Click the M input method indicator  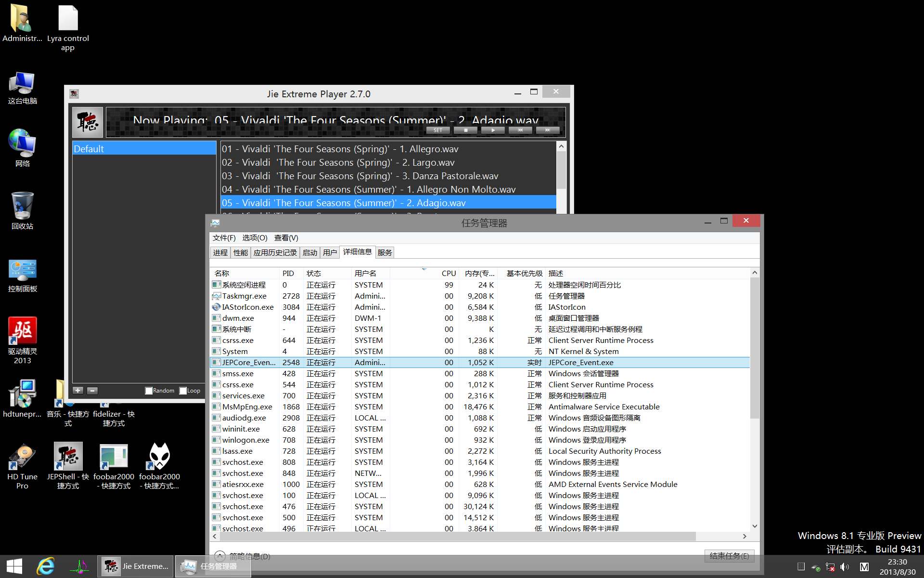pyautogui.click(x=864, y=567)
